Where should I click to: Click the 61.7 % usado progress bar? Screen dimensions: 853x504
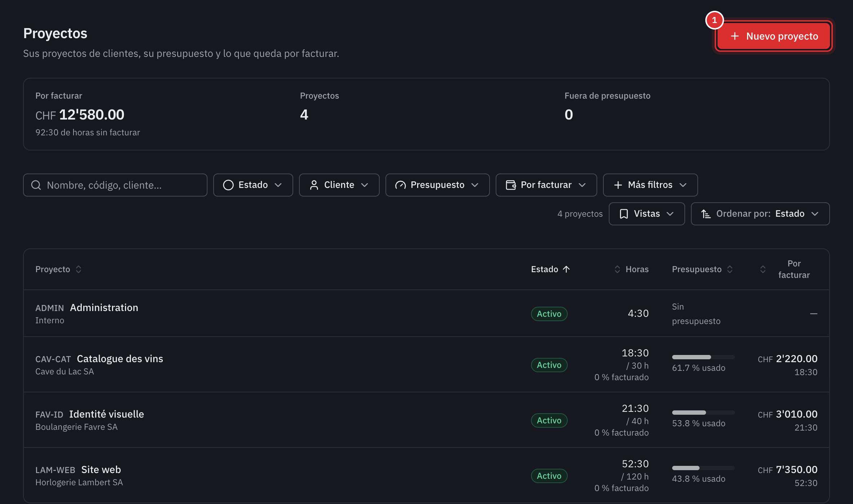coord(703,357)
